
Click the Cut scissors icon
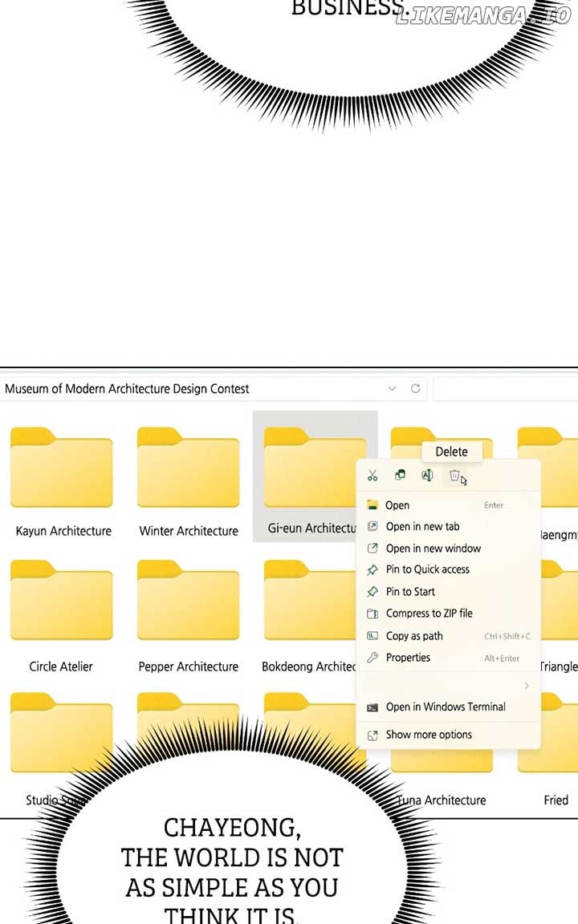point(372,476)
